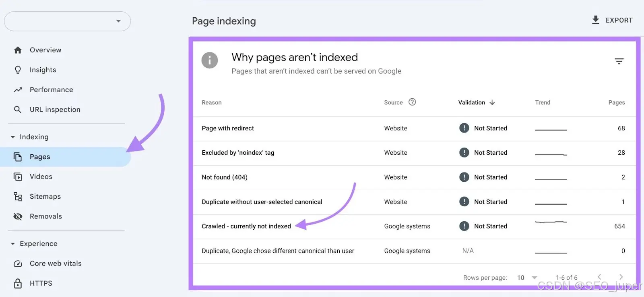Open the Performance menu item
644x297 pixels.
(52, 89)
